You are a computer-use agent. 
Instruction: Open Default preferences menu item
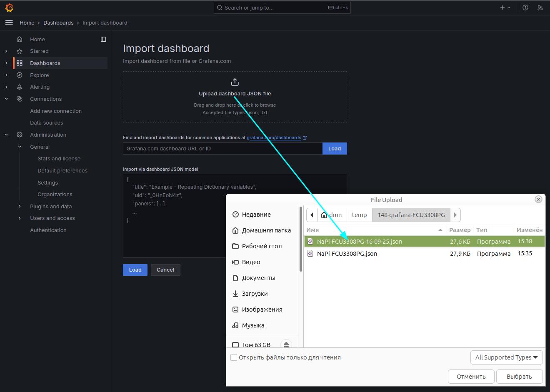(62, 171)
